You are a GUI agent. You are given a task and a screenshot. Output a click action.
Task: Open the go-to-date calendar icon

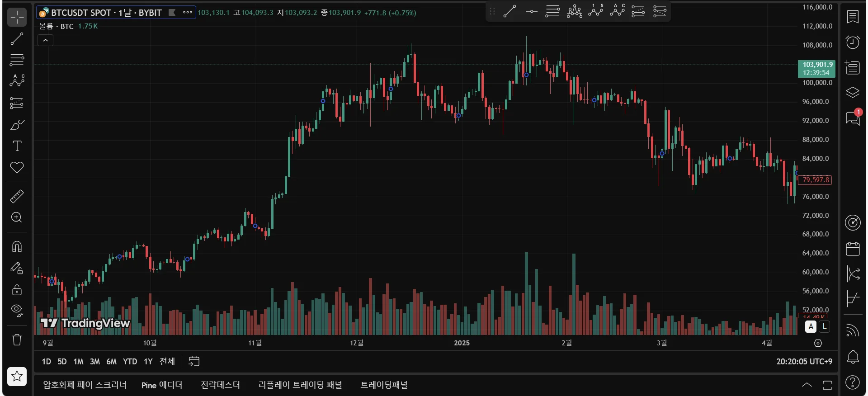click(x=194, y=361)
